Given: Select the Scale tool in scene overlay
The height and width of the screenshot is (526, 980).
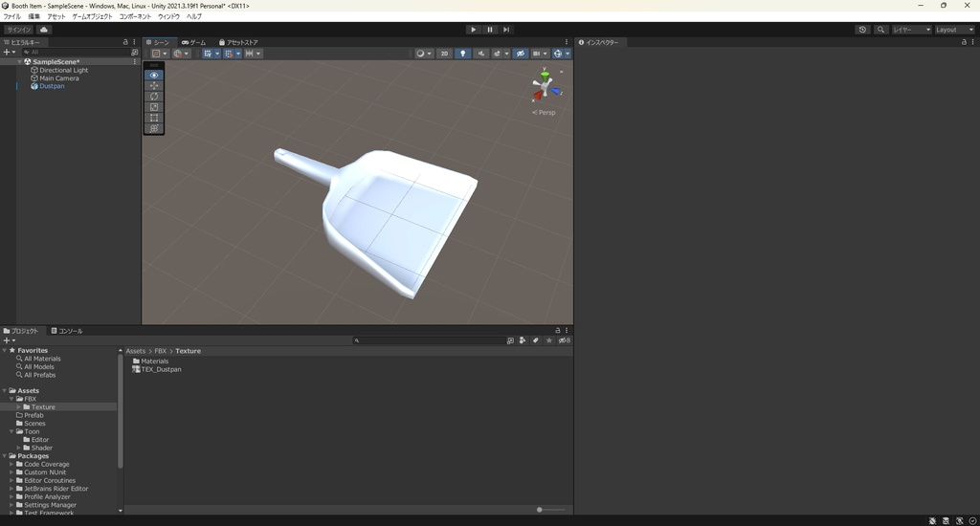Looking at the screenshot, I should (x=154, y=107).
